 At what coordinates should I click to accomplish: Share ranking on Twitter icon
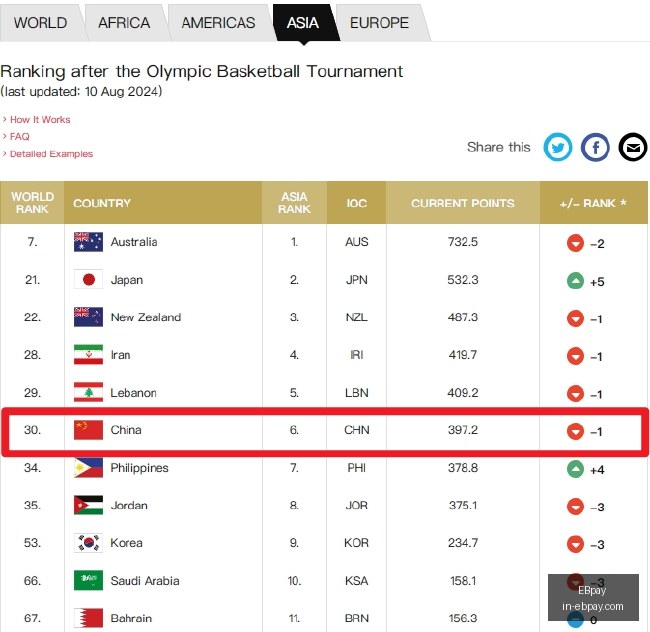pyautogui.click(x=558, y=147)
